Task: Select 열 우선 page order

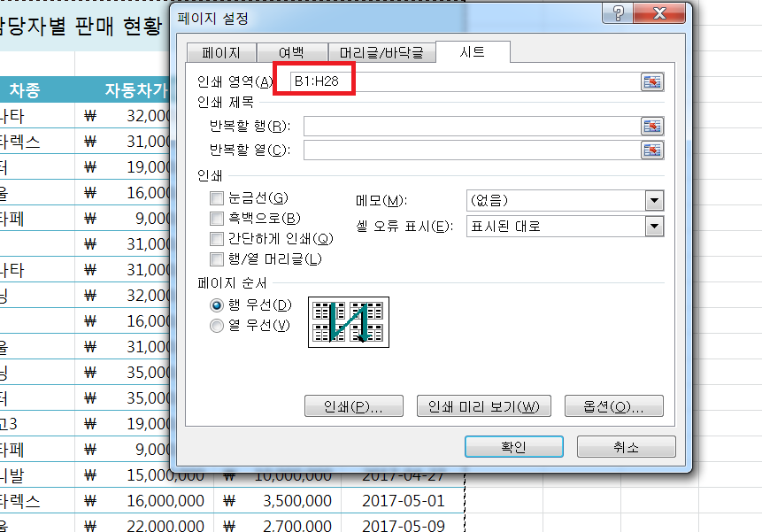Action: point(217,325)
